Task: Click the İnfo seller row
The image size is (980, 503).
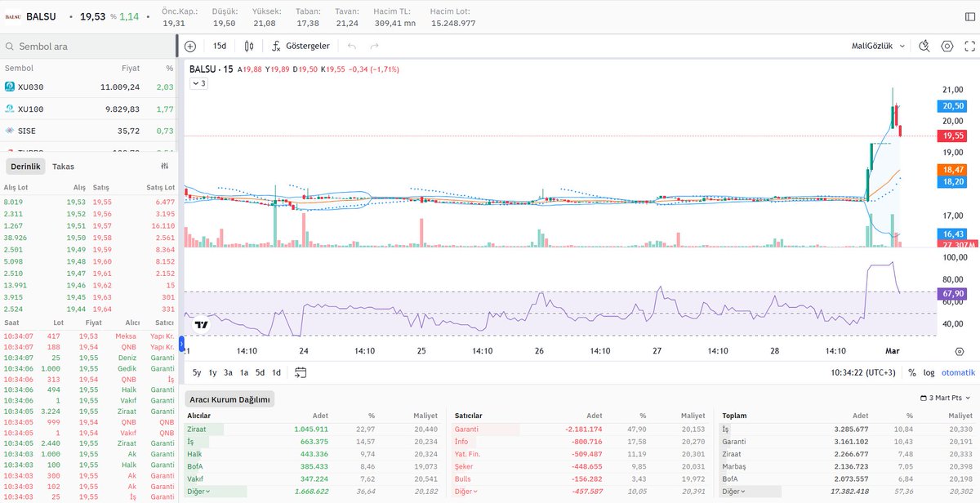Action: [582, 442]
